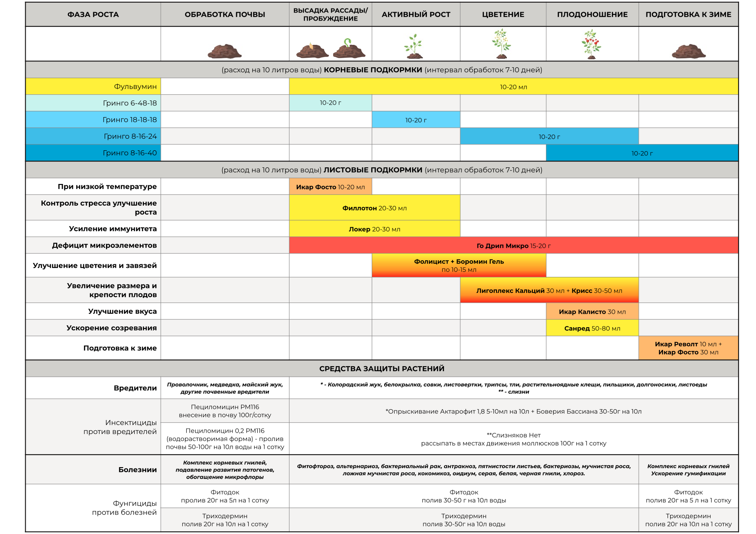Click the Филлотон 20-30 мл bar
The image size is (756, 534).
[x=375, y=207]
